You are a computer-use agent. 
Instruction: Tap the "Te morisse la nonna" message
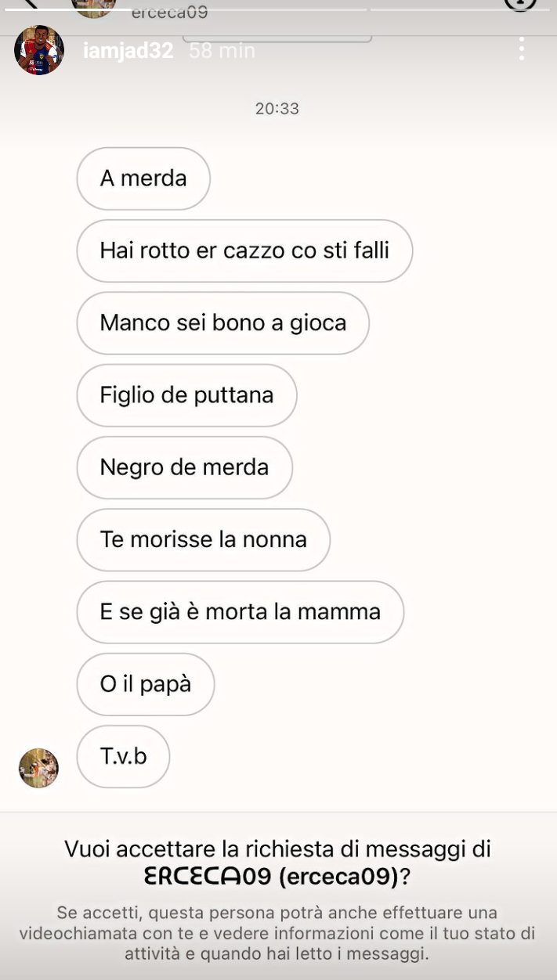[x=203, y=539]
